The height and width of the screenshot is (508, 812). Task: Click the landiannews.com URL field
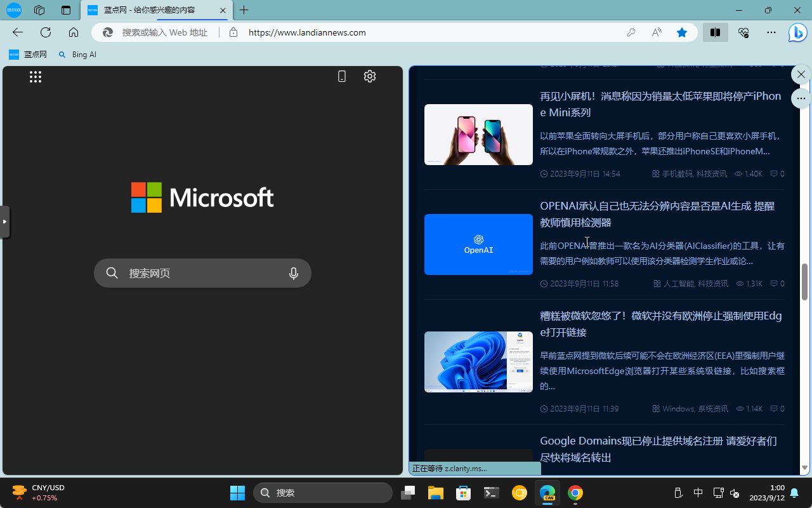pyautogui.click(x=307, y=32)
